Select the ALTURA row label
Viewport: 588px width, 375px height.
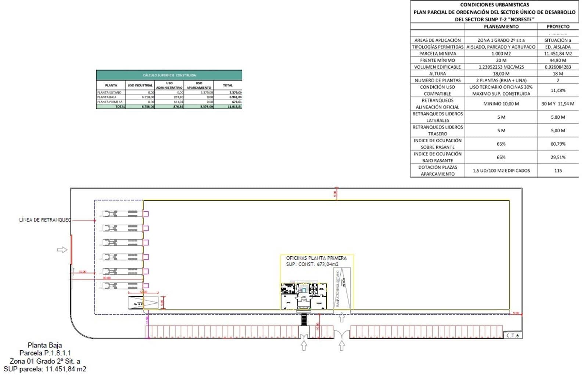tap(437, 74)
